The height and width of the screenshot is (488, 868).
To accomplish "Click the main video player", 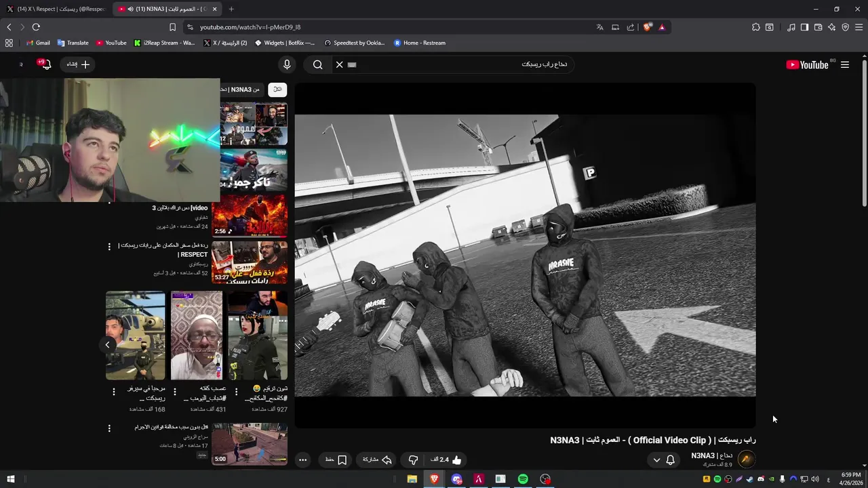I will click(525, 255).
